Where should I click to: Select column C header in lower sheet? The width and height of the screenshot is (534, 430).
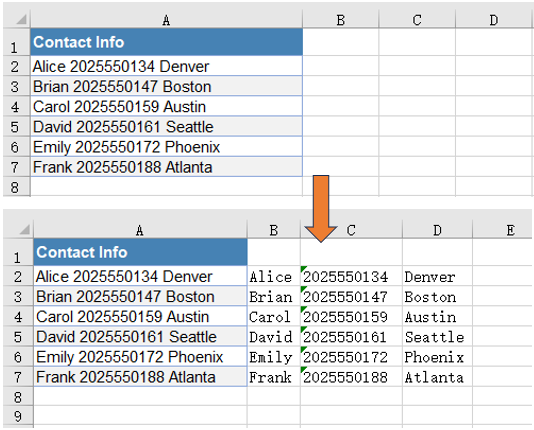point(351,229)
